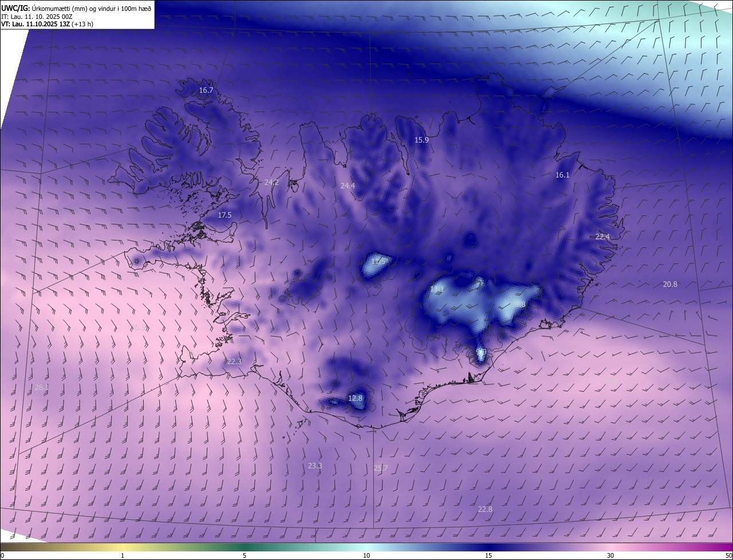
Task: Click the 16.1 value in northeast Iceland
Action: click(562, 175)
